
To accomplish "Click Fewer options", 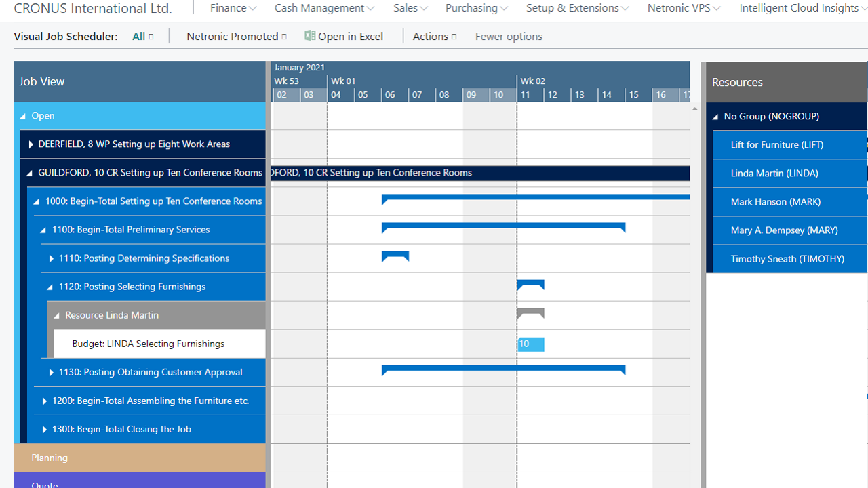I will tap(508, 36).
